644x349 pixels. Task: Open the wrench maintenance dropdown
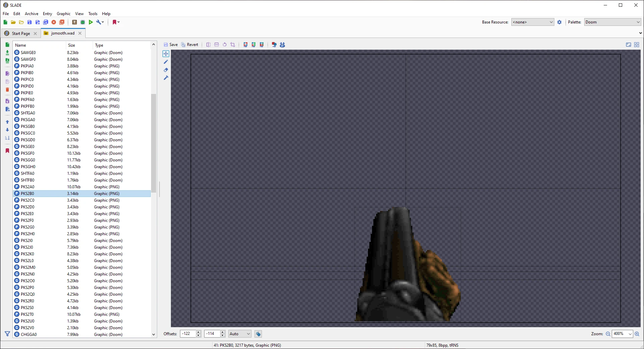[100, 22]
